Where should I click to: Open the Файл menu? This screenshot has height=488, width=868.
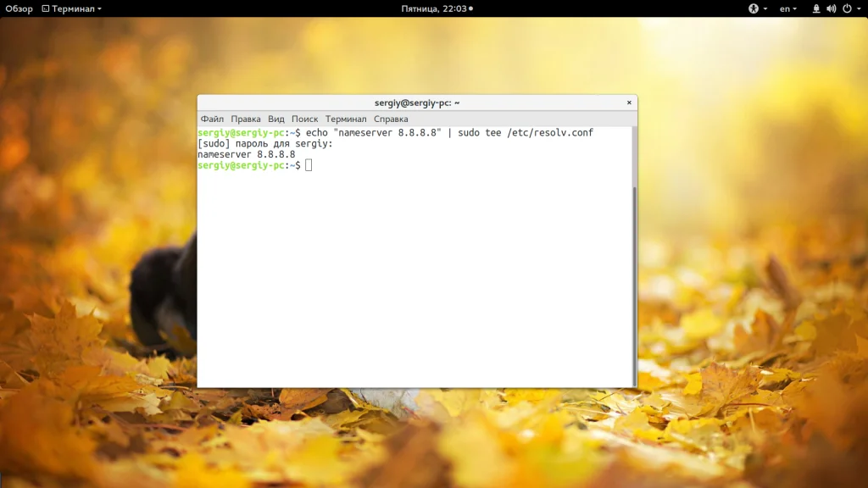pyautogui.click(x=212, y=119)
